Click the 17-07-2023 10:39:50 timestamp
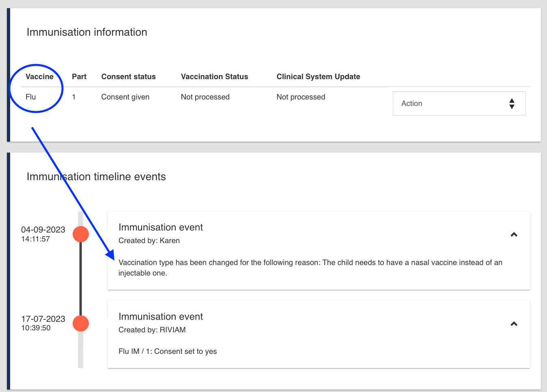 [43, 323]
